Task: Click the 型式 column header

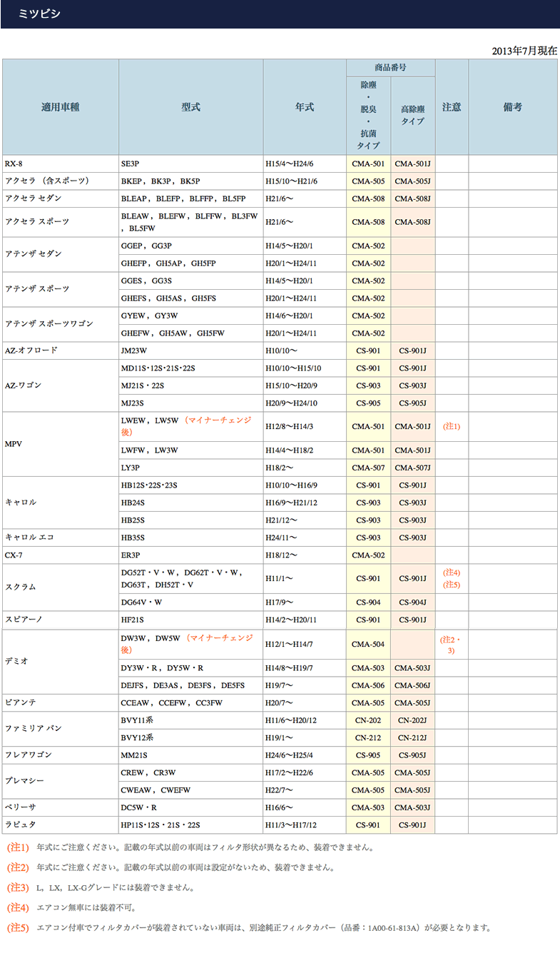Action: [x=191, y=107]
